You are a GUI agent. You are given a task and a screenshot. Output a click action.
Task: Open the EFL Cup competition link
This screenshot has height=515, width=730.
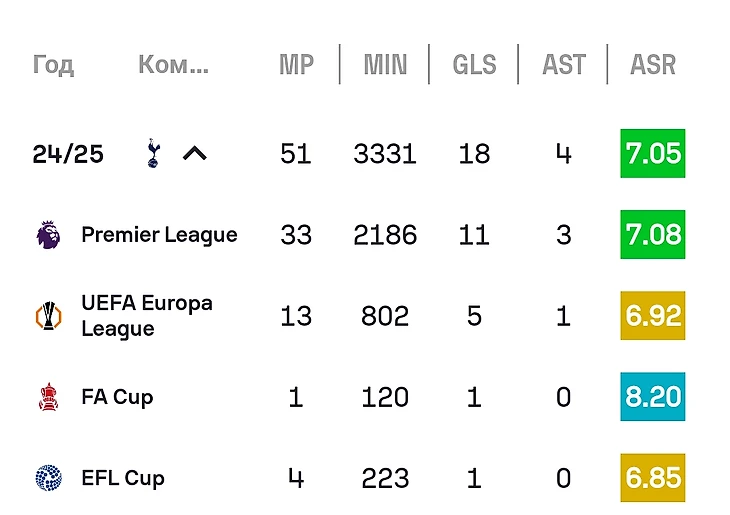[123, 478]
